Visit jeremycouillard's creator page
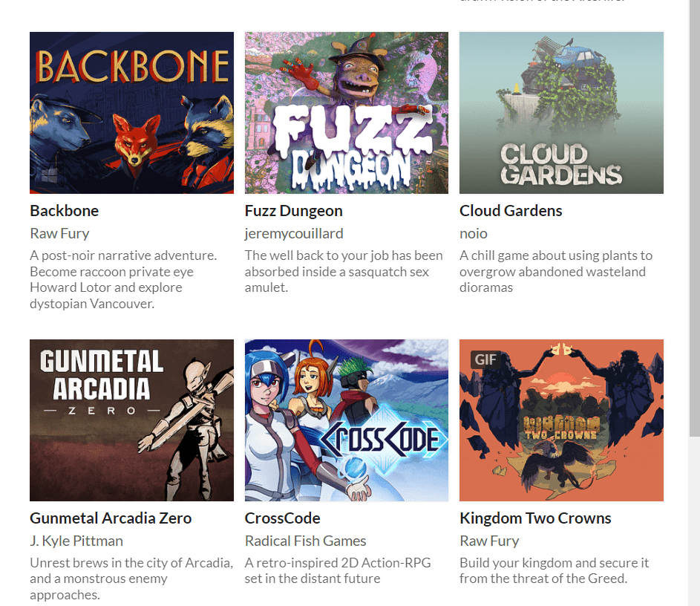 click(x=294, y=233)
